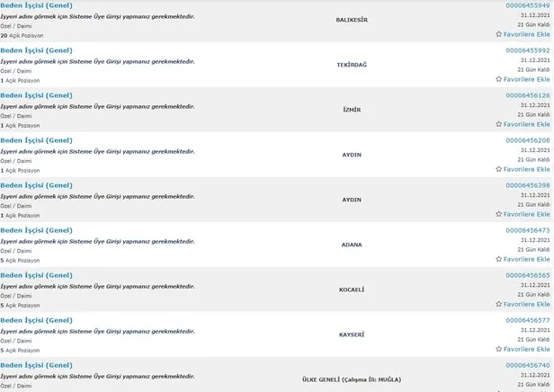Open the Beden İşçisi title for Adana
Image resolution: width=554 pixels, height=392 pixels.
[x=36, y=230]
